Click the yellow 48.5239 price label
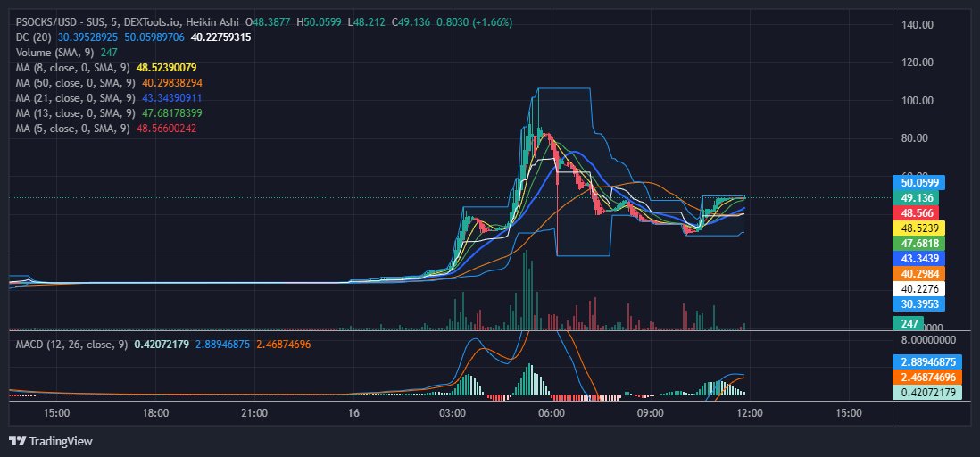 920,228
